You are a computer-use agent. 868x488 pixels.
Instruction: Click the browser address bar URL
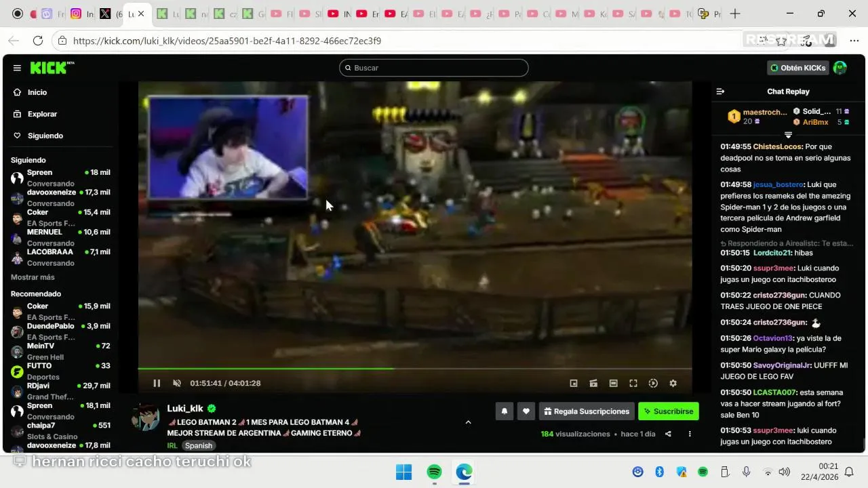[x=226, y=41]
